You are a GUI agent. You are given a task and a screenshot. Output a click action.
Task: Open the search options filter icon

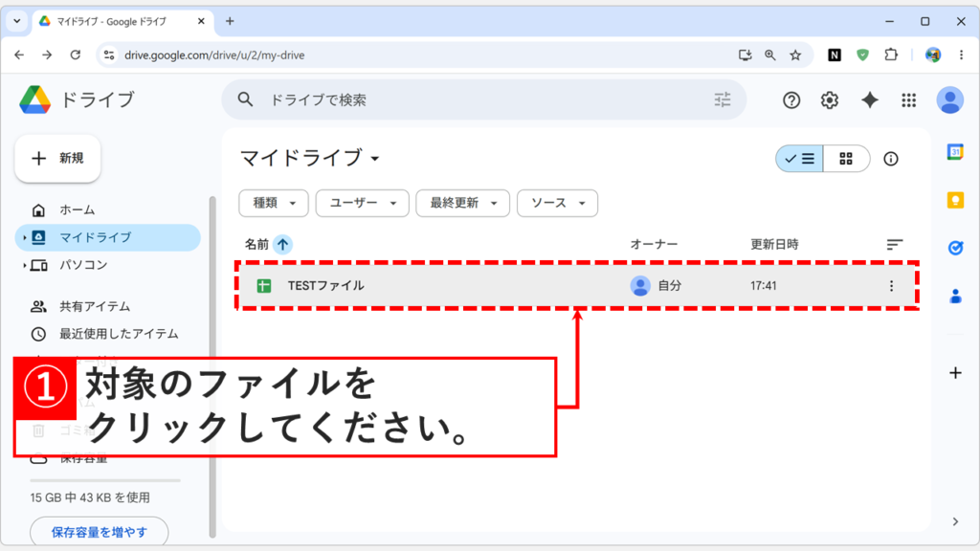pyautogui.click(x=723, y=99)
